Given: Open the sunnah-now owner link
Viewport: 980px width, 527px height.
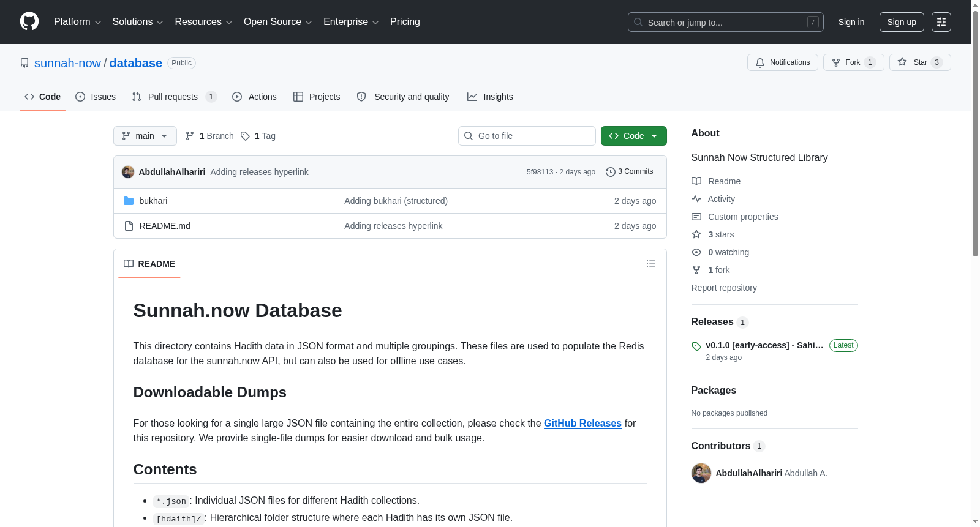Looking at the screenshot, I should pyautogui.click(x=67, y=63).
